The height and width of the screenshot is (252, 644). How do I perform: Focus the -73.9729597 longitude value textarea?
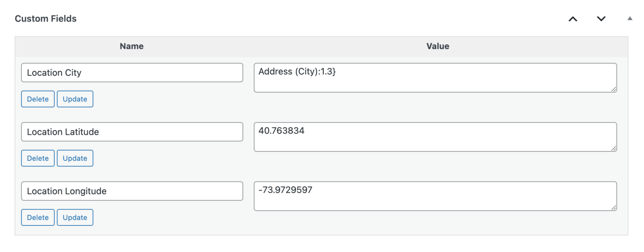(x=435, y=196)
